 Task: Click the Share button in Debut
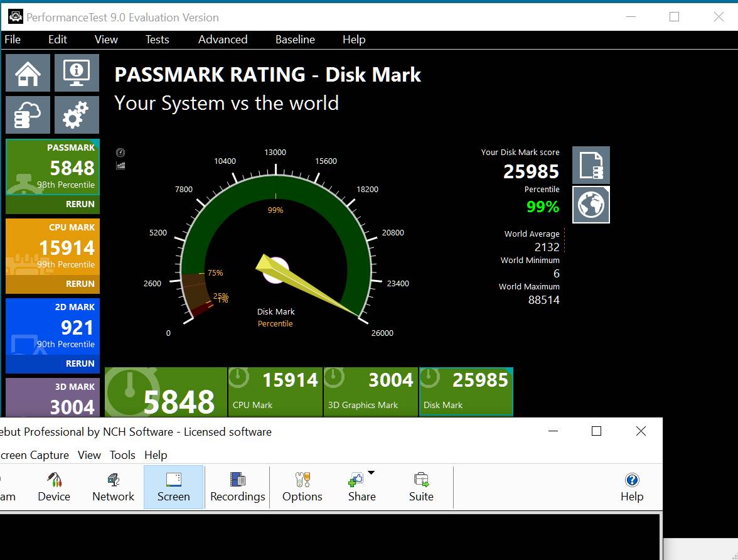click(x=360, y=487)
